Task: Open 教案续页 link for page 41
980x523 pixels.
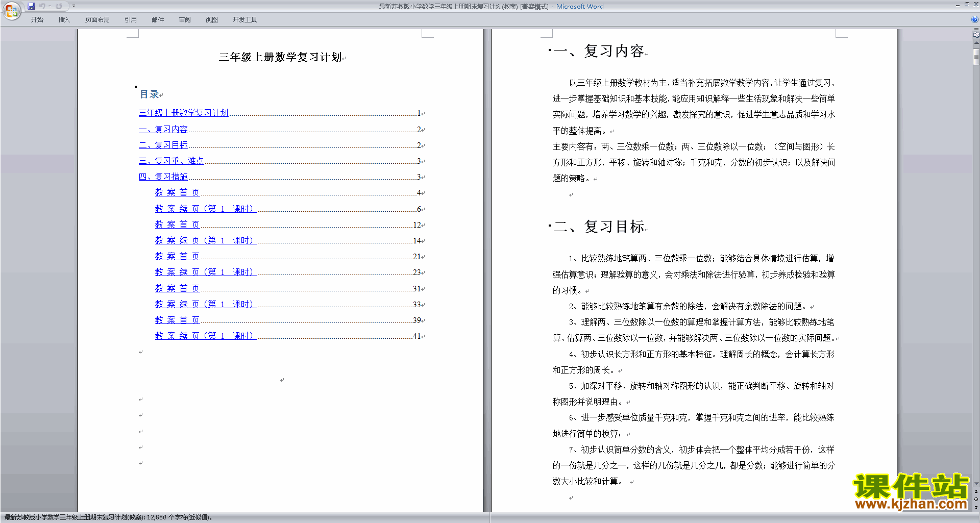Action: click(x=205, y=336)
